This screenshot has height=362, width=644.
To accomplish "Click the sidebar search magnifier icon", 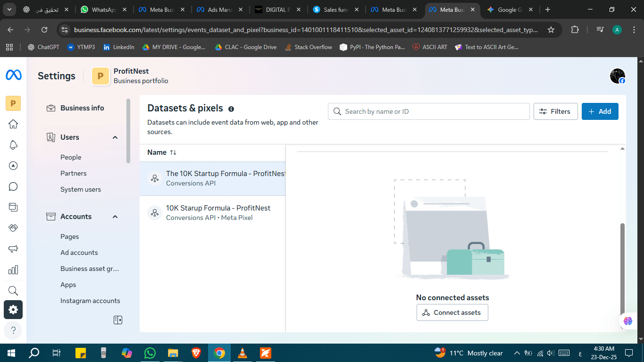I will coord(13,290).
